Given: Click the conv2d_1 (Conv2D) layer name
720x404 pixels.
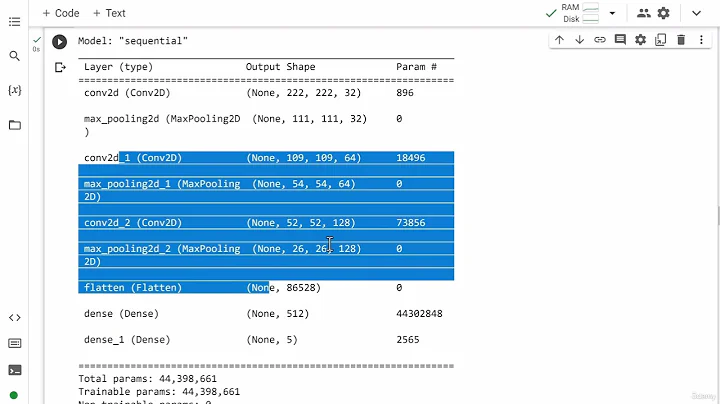Looking at the screenshot, I should click(133, 158).
